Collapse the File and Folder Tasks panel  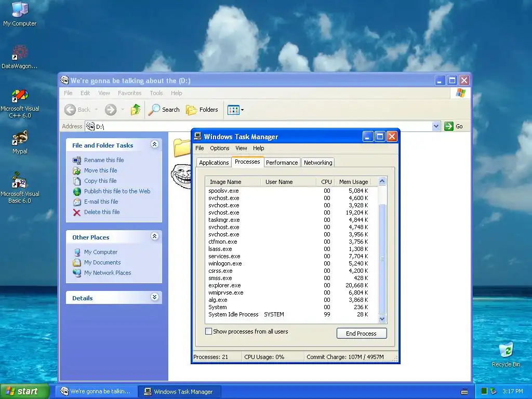154,144
